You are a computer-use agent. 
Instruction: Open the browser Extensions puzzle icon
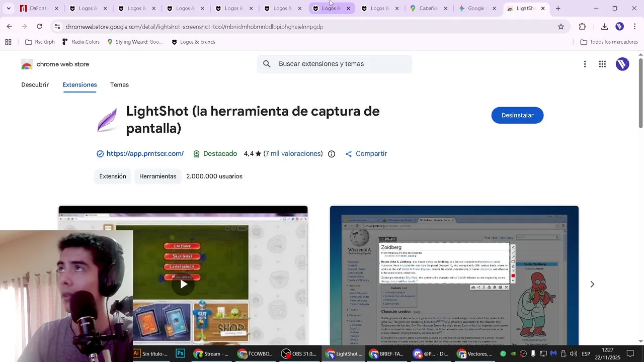(583, 27)
